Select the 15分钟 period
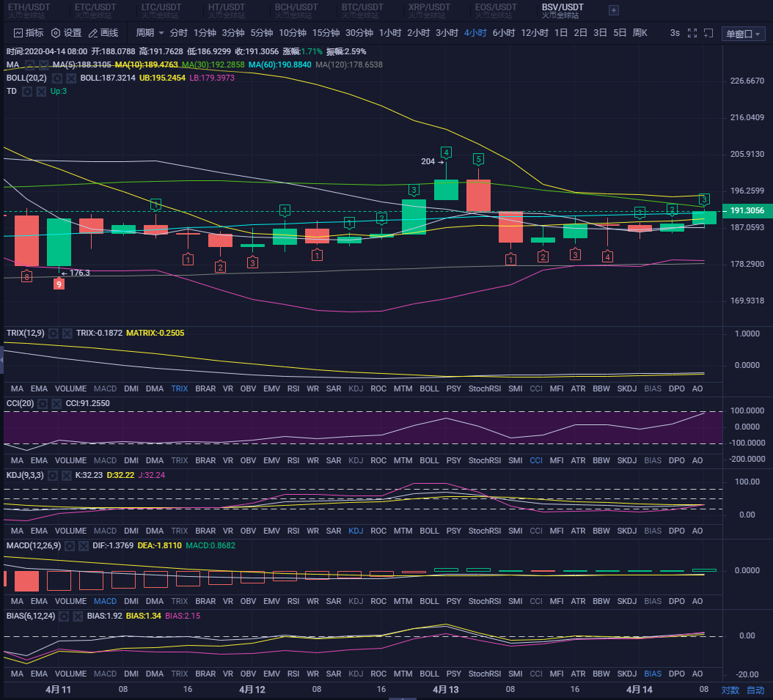Viewport: 773px width, 700px height. 326,33
